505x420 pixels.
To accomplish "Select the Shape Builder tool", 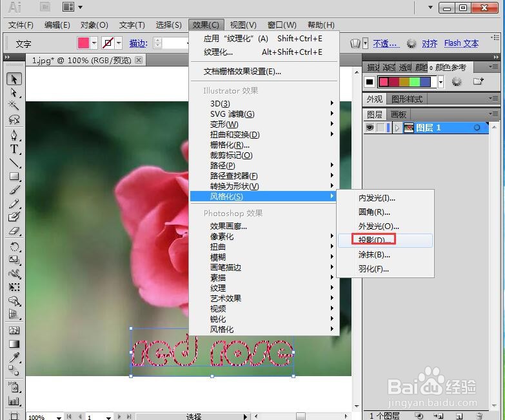I will click(x=14, y=301).
